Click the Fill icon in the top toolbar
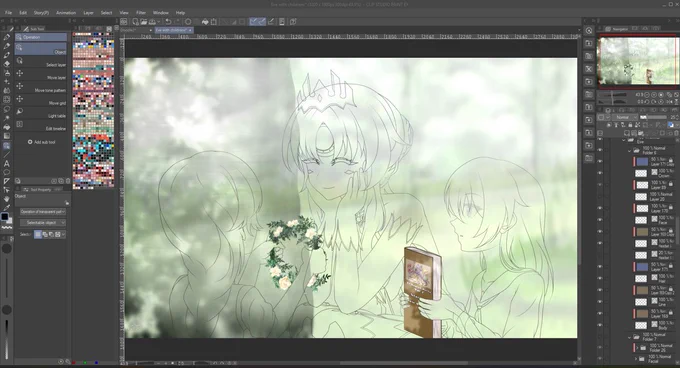The width and height of the screenshot is (680, 368). [205, 22]
